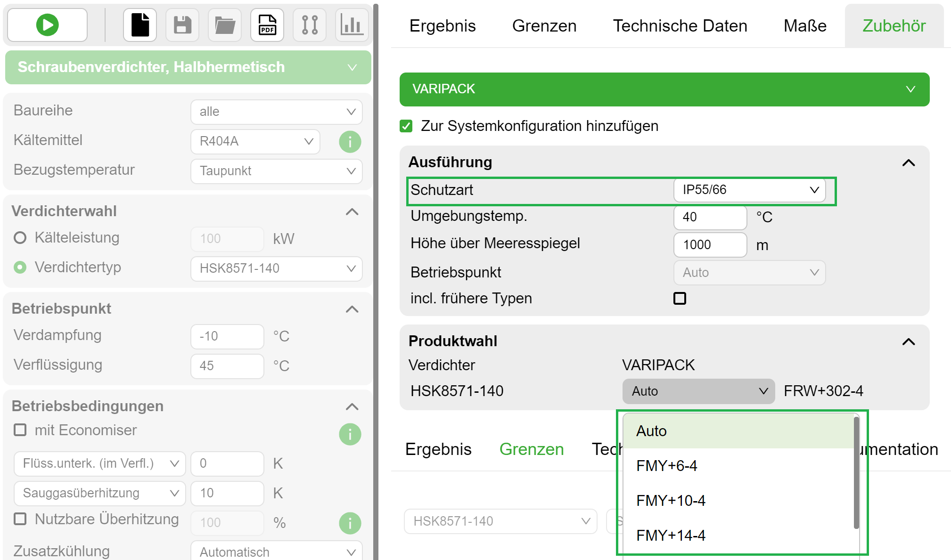Enable the incl. frühere Typen checkbox

[680, 298]
